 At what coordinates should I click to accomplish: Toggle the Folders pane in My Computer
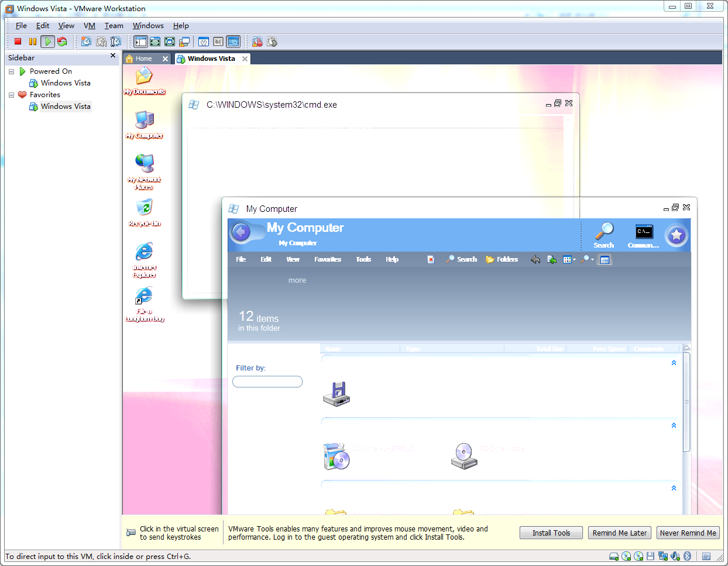502,259
